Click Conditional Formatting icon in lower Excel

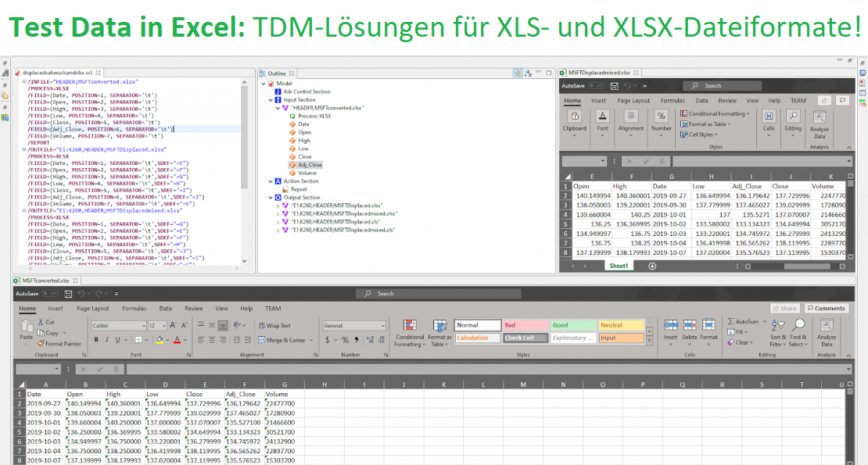pos(410,326)
